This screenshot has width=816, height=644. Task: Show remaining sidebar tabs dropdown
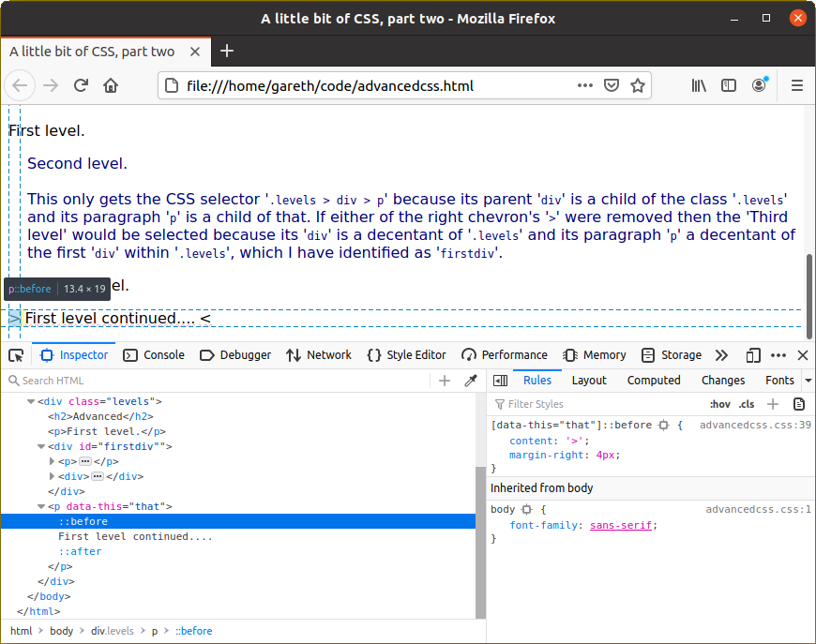808,381
